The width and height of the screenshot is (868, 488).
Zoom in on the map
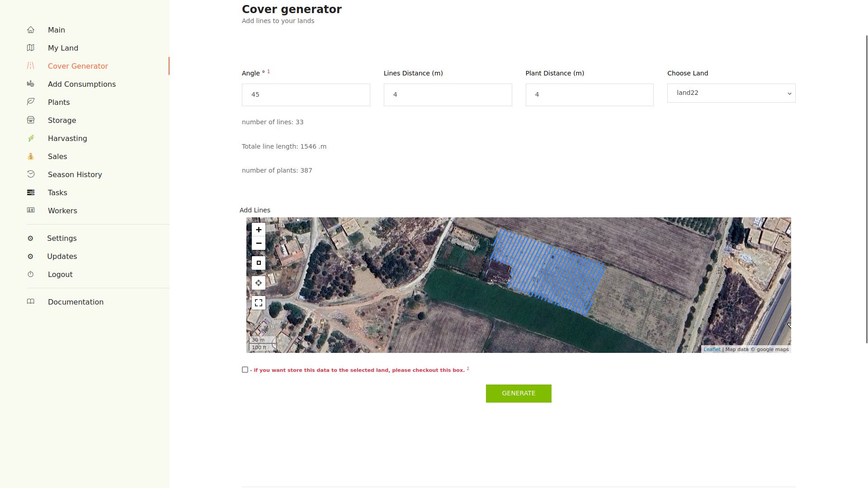[259, 230]
